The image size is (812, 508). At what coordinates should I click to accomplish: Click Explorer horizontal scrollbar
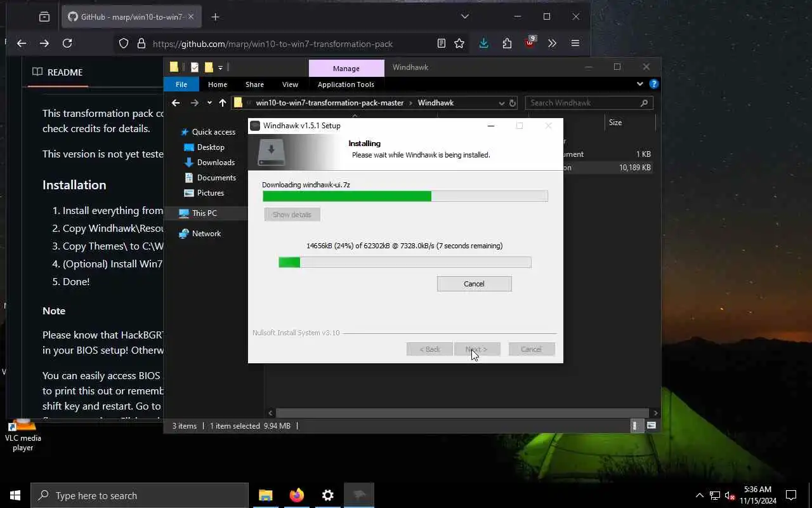tap(461, 413)
